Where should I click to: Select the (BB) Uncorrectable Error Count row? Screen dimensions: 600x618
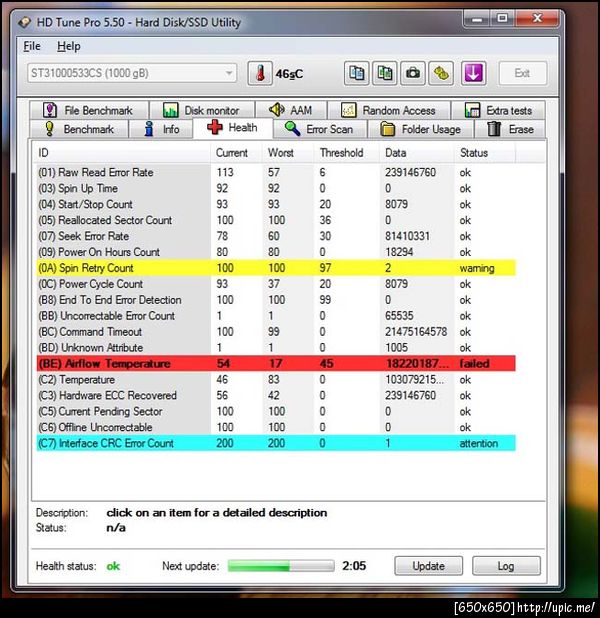[276, 316]
